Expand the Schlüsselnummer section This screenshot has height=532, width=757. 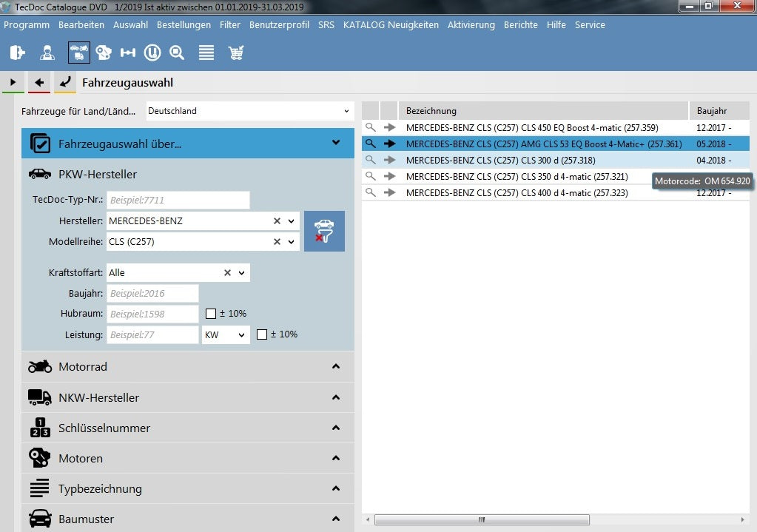coord(188,428)
